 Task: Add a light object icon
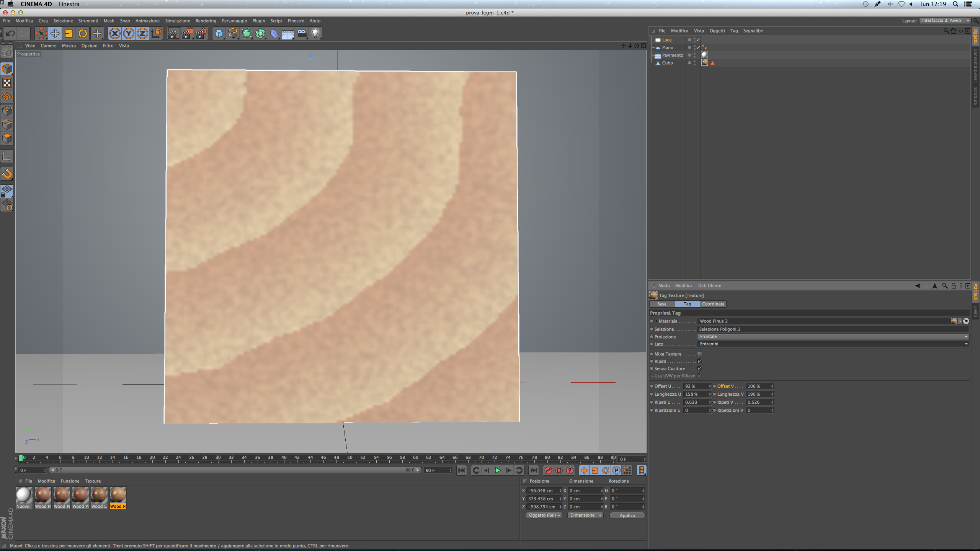click(315, 34)
